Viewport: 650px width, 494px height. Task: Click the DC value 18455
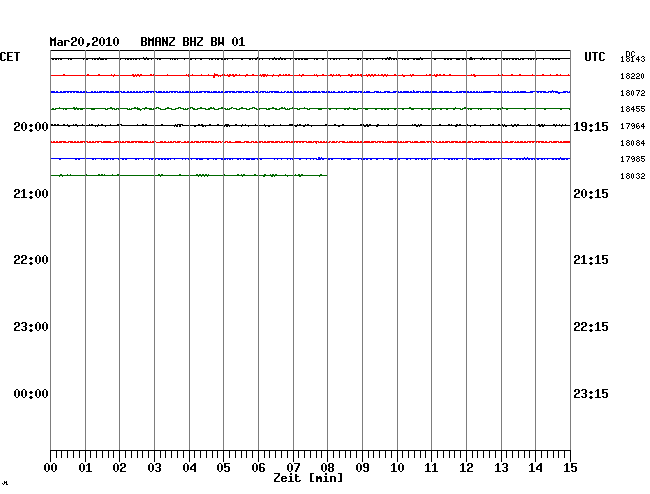(633, 109)
